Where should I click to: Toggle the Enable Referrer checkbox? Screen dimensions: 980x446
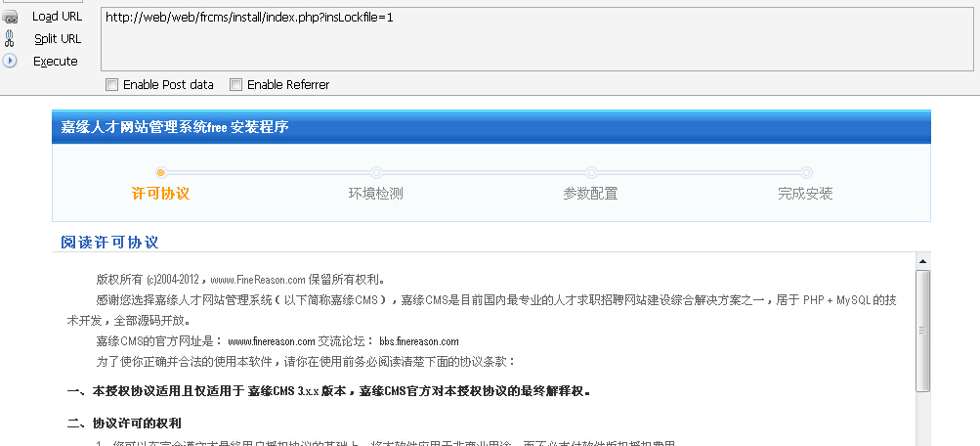(235, 85)
